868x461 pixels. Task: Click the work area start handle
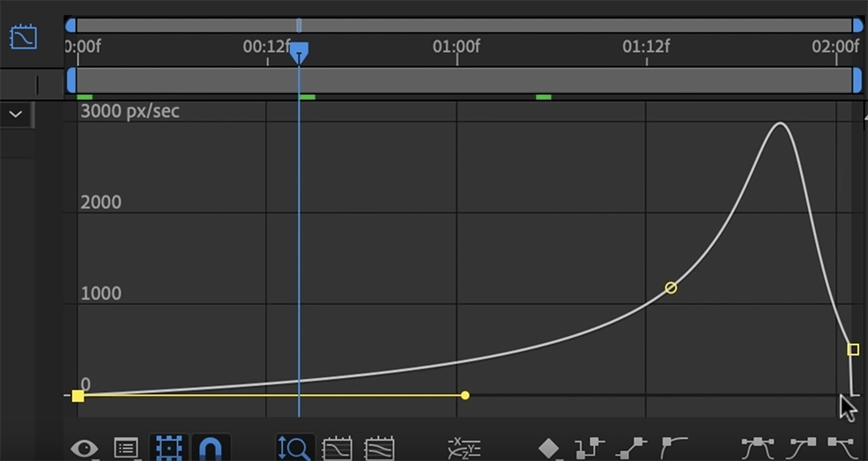tap(70, 80)
